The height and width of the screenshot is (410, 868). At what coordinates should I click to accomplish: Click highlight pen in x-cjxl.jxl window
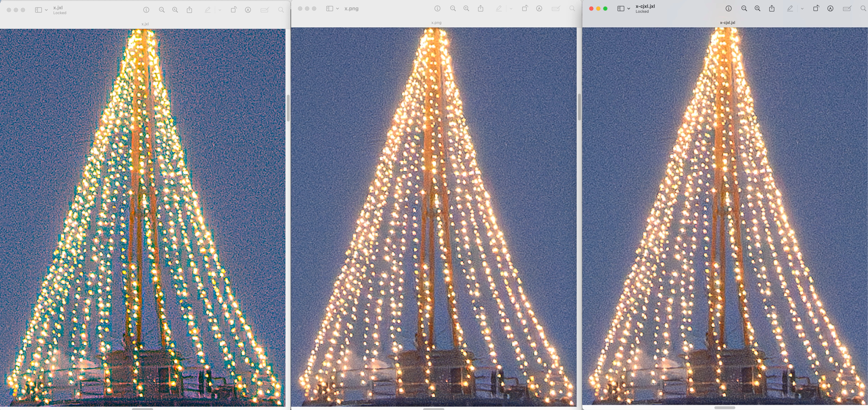[x=790, y=9]
